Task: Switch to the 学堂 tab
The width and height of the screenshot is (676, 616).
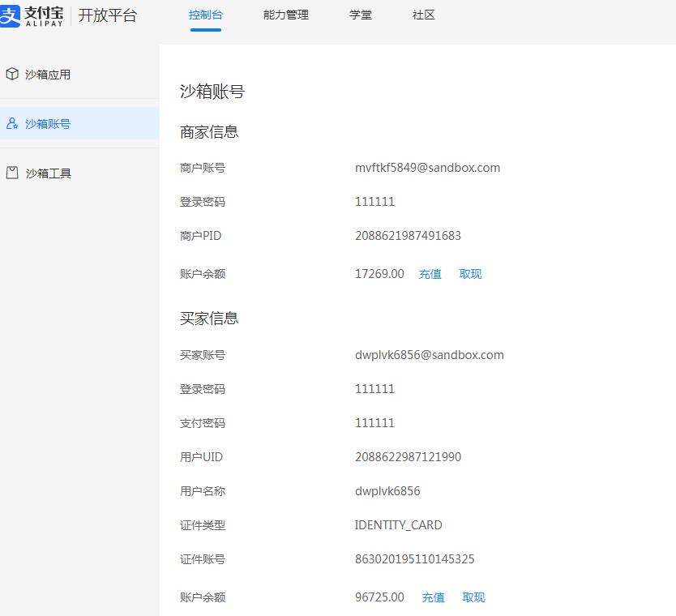Action: (x=360, y=14)
